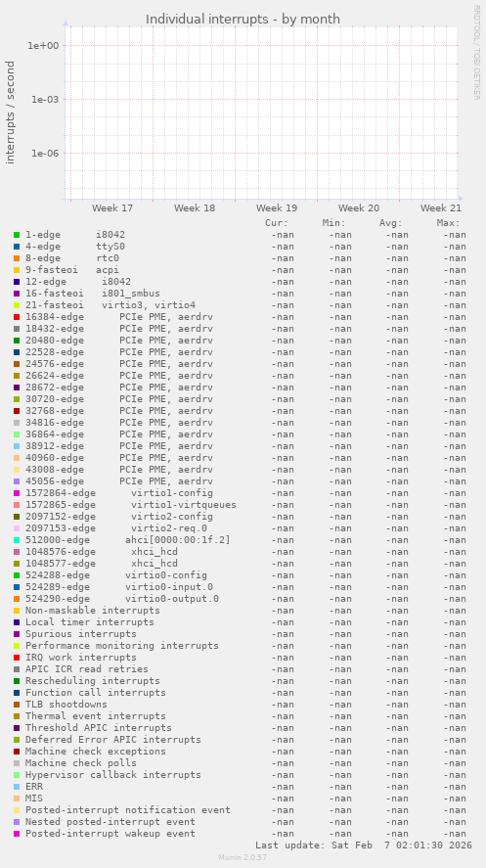Click the graph title Individual interrupts - by month
This screenshot has width=486, height=868.
[x=243, y=20]
